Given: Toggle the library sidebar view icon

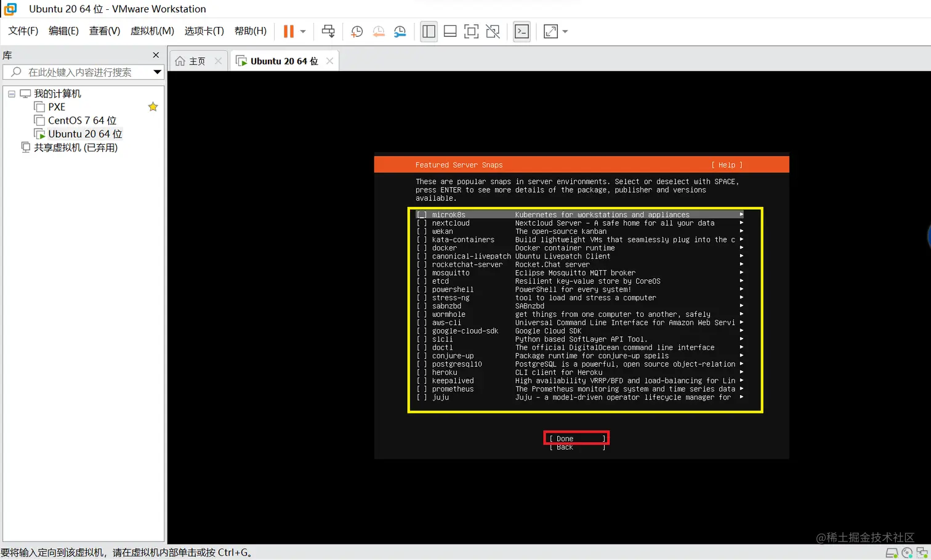Looking at the screenshot, I should (429, 31).
